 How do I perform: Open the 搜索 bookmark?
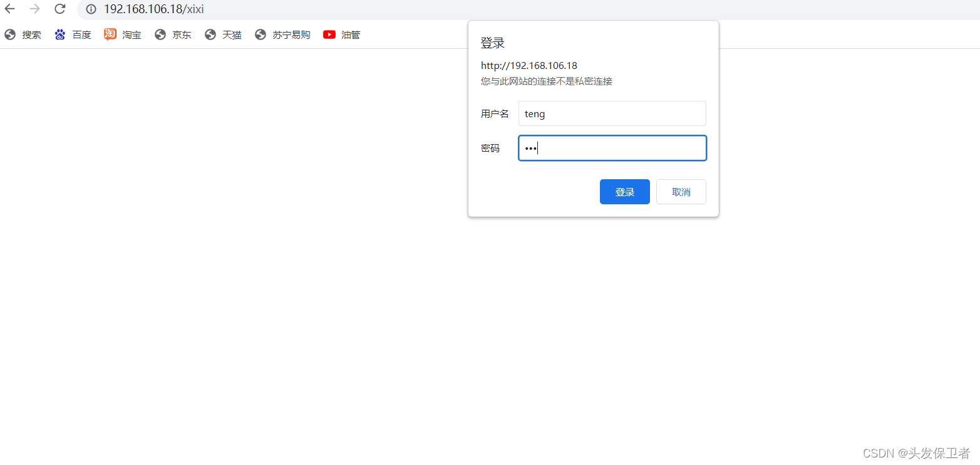(x=23, y=35)
